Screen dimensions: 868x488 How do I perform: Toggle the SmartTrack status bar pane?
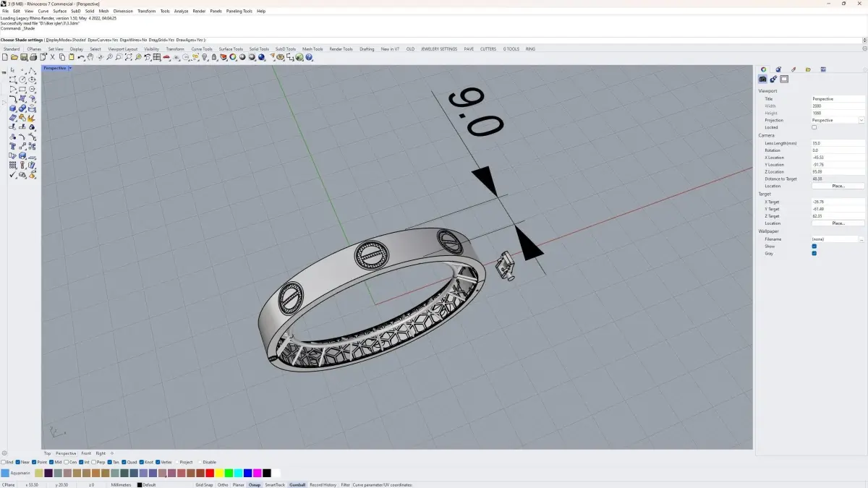(275, 485)
